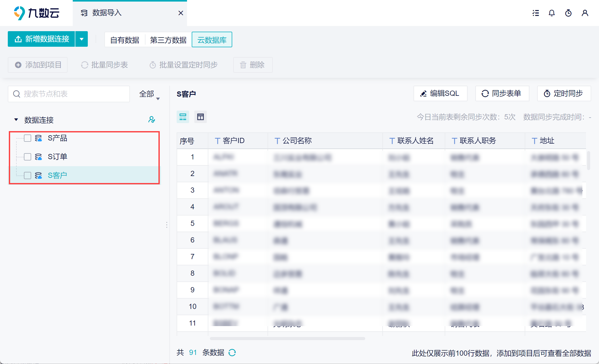
Task: Collapse the 数据连接 tree node
Action: (x=16, y=120)
